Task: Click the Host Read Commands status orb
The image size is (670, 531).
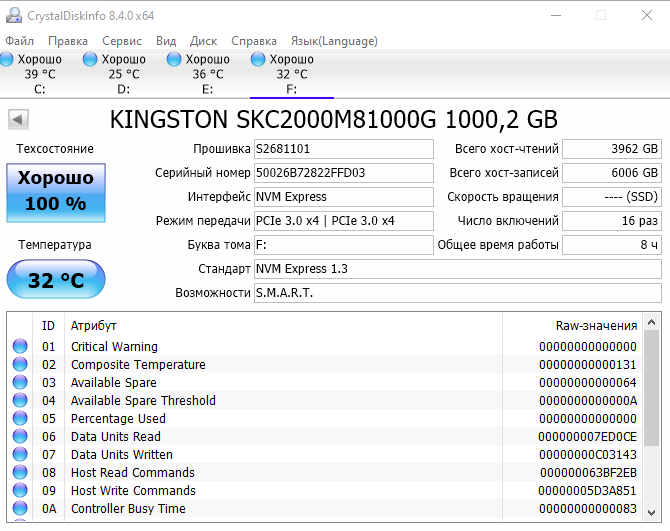Action: [x=20, y=473]
